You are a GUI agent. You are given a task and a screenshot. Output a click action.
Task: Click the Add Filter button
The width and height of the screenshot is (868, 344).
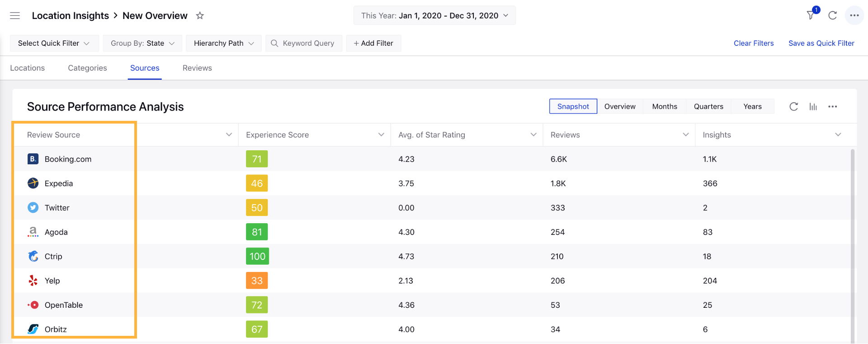pyautogui.click(x=373, y=43)
